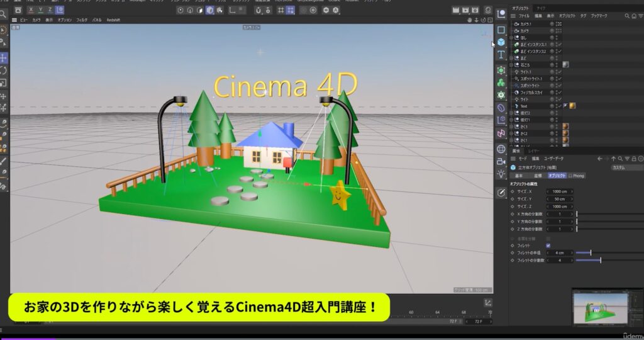The width and height of the screenshot is (644, 340).
Task: Switch to the オブジェクト manager tab
Action: point(520,8)
